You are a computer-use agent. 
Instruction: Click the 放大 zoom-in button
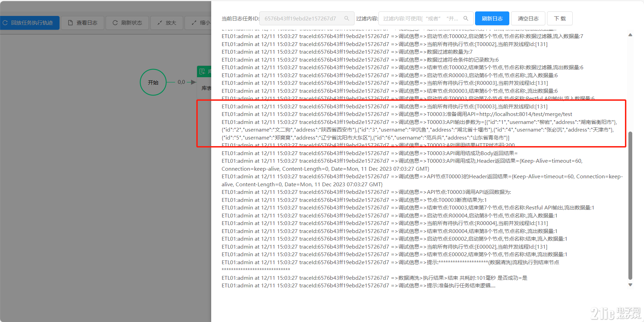(167, 23)
